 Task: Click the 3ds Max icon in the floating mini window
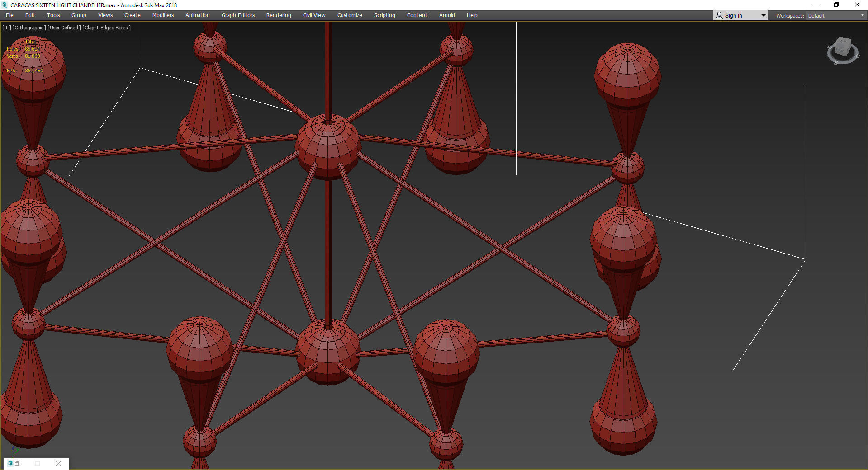click(x=10, y=464)
